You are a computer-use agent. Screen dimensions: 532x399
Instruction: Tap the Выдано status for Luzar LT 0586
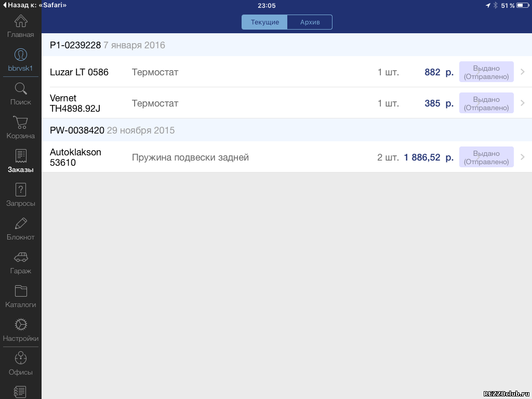click(x=486, y=72)
